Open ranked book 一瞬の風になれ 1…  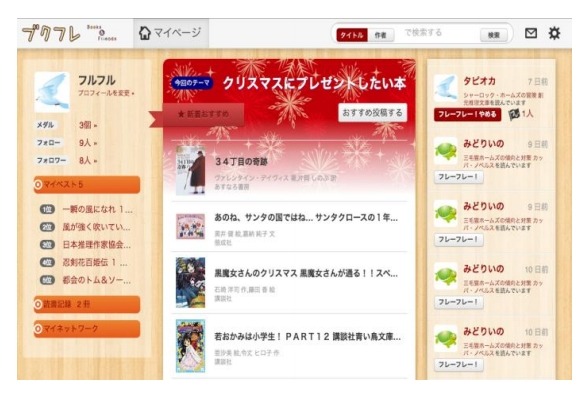pos(98,210)
